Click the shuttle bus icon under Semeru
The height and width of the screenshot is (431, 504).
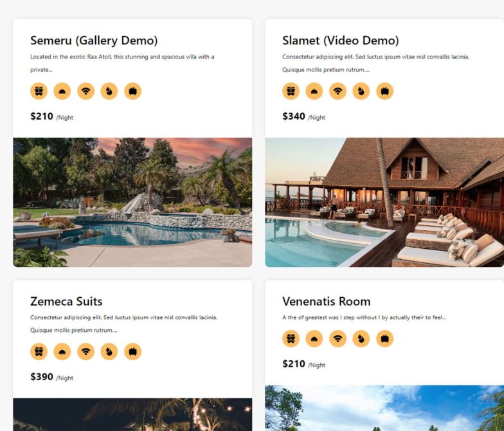tap(39, 91)
